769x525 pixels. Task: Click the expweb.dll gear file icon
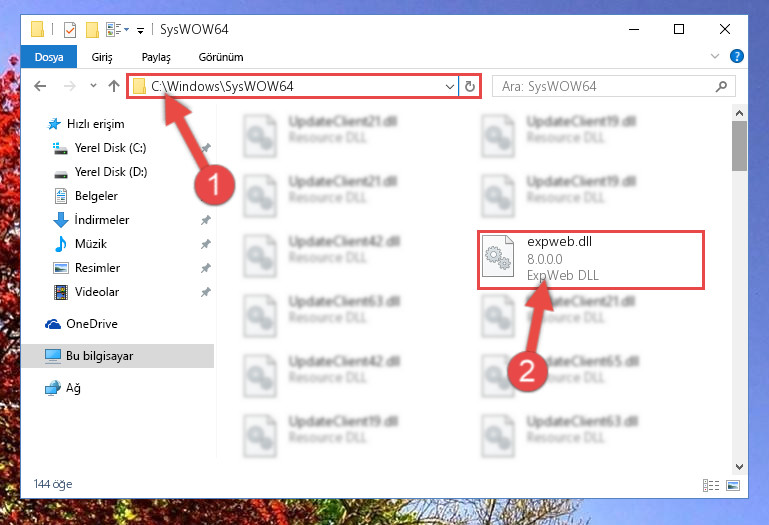pyautogui.click(x=498, y=257)
